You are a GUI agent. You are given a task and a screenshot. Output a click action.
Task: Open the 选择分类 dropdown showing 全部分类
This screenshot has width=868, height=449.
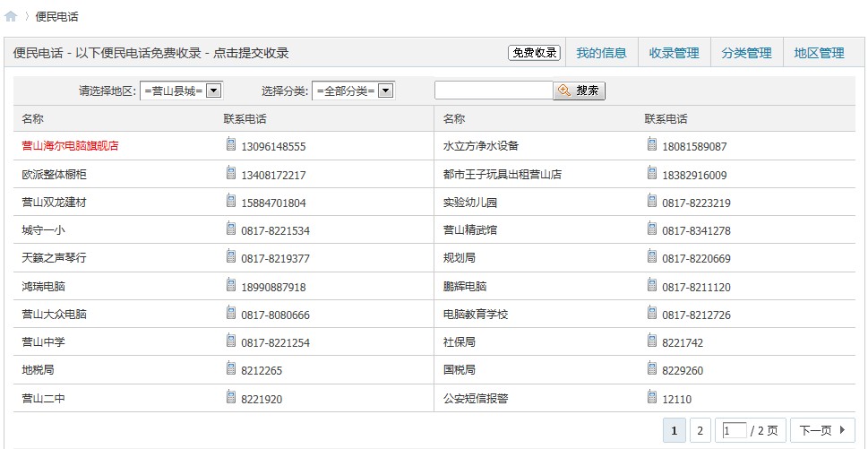click(x=353, y=91)
